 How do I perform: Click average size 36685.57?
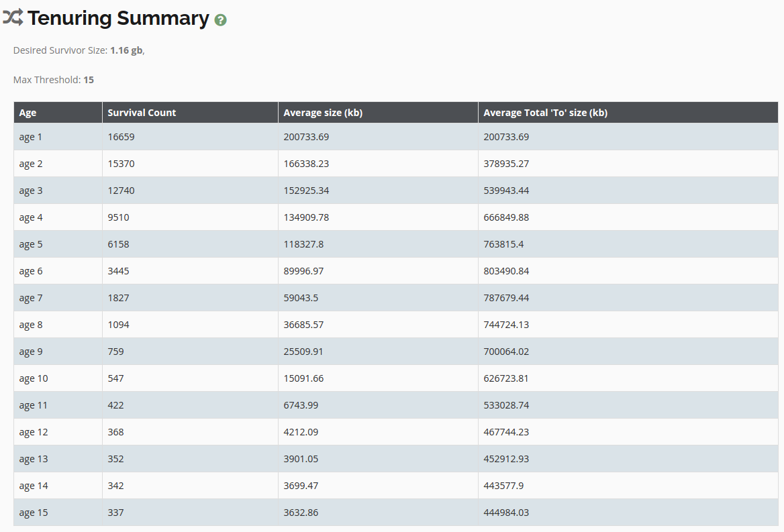[303, 325]
